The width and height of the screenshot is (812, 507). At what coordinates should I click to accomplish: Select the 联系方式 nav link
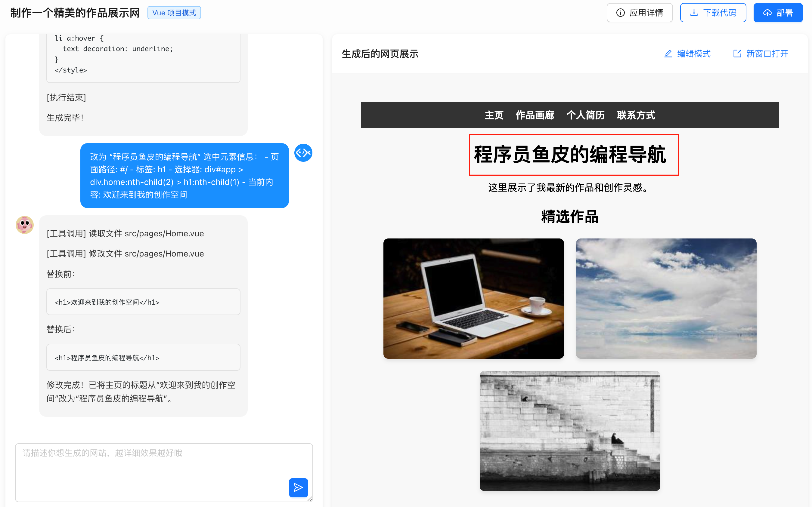[x=636, y=115]
